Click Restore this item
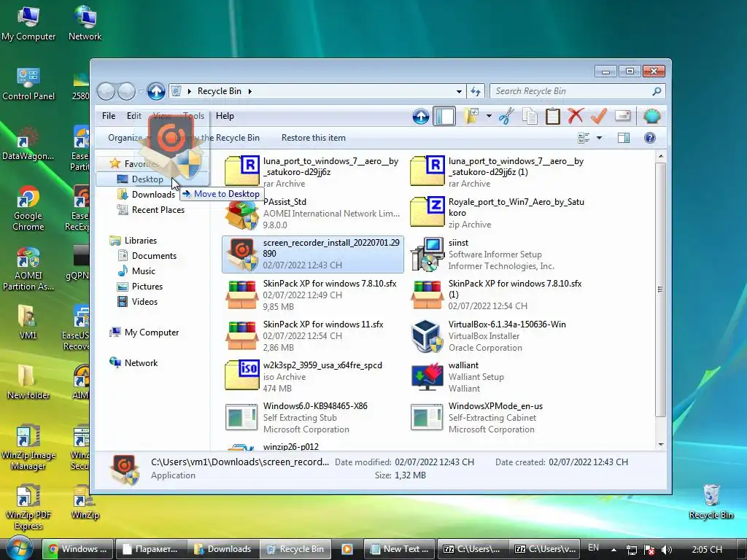The height and width of the screenshot is (560, 747). pos(314,138)
